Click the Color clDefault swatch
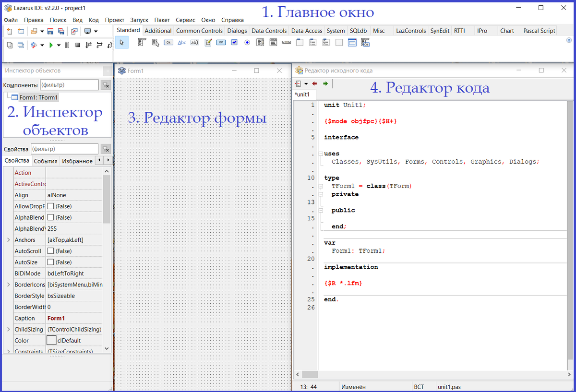The height and width of the screenshot is (392, 576). point(51,340)
